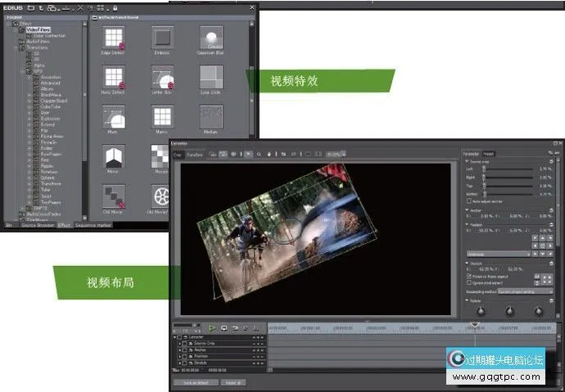565x392 pixels.
Task: Toggle Ignore pixel aspect checkbox
Action: click(468, 282)
